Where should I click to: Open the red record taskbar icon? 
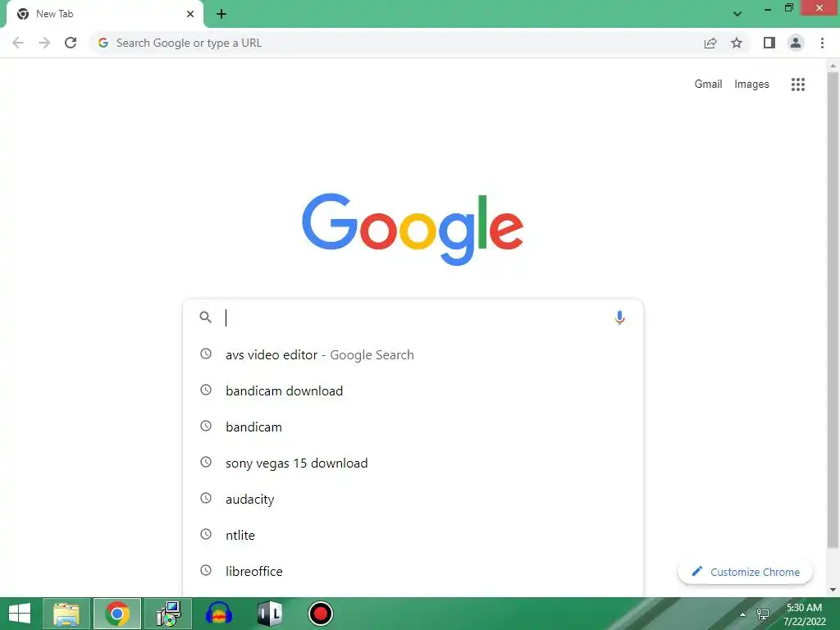pos(321,614)
